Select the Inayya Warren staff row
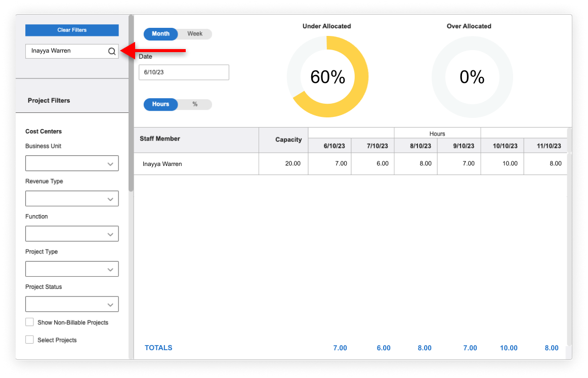Screen dimensions: 588x378 162,164
